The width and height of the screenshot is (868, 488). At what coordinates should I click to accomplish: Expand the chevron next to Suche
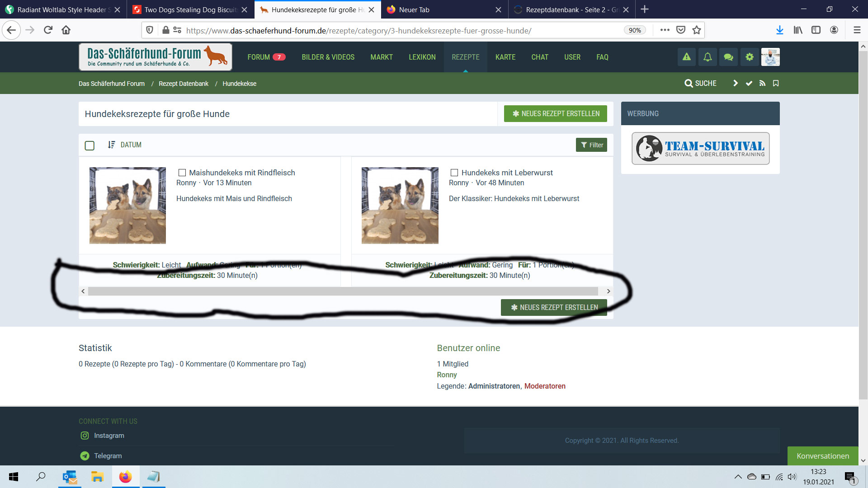[736, 83]
